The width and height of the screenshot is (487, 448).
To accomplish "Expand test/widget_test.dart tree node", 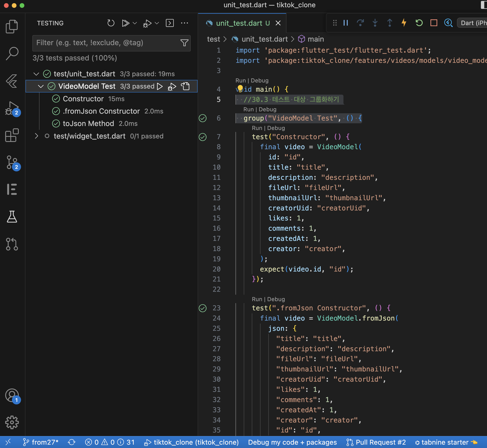I will tap(36, 136).
